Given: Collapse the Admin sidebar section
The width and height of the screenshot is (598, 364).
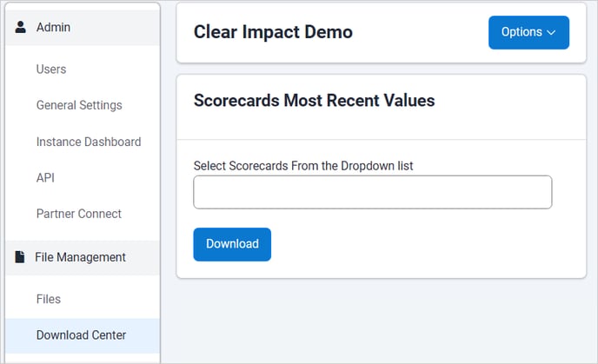Looking at the screenshot, I should 83,28.
